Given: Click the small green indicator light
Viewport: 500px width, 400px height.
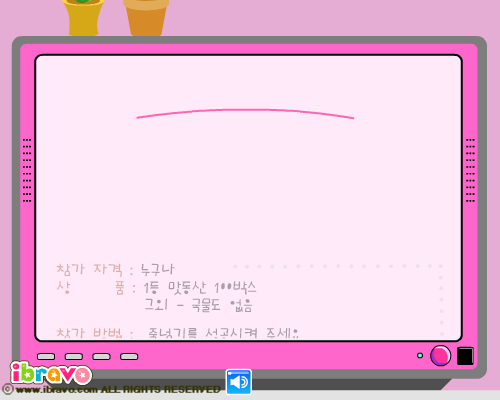Looking at the screenshot, I should coord(420,356).
